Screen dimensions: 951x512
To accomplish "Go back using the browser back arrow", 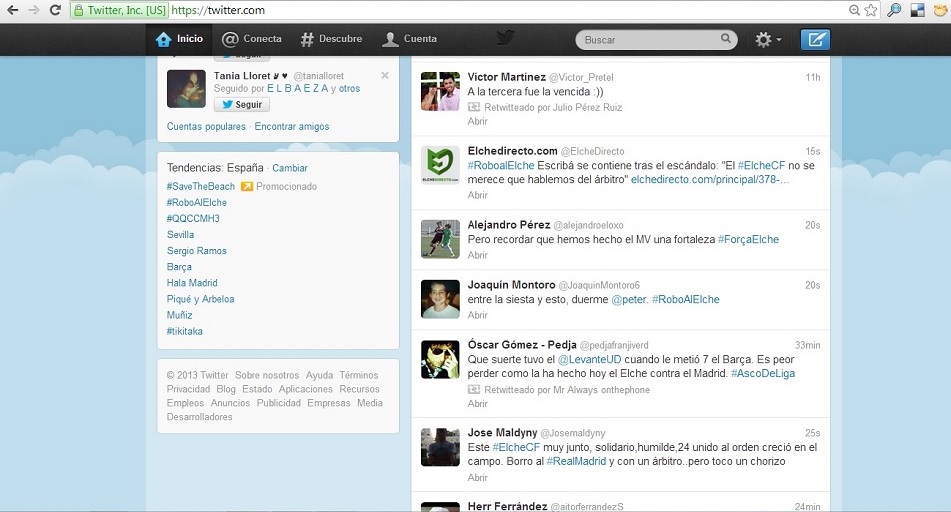I will click(x=12, y=10).
